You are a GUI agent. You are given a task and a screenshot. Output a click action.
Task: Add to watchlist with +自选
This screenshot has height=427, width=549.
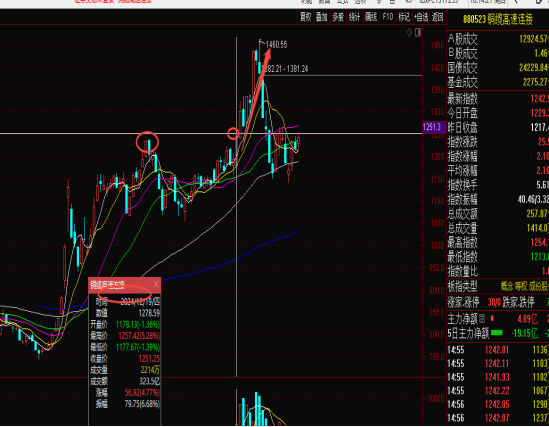point(421,17)
